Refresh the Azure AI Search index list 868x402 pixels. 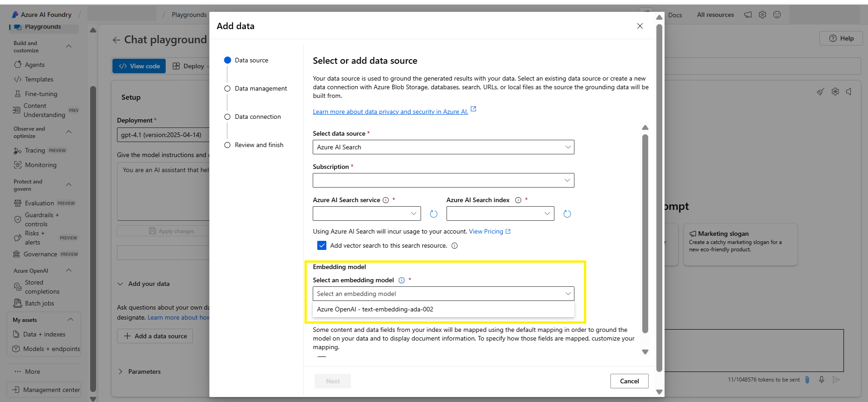pos(567,214)
